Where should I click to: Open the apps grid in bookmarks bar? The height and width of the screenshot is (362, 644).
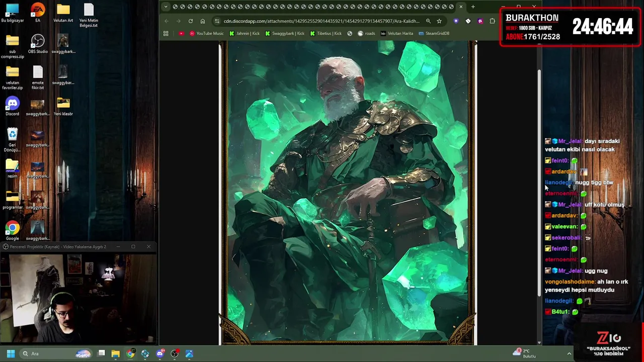click(x=166, y=33)
